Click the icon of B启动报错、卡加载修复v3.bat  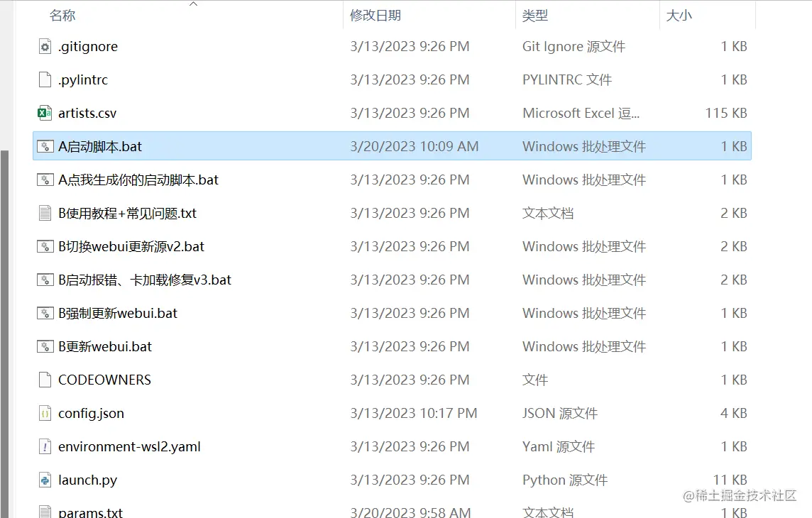(x=45, y=280)
